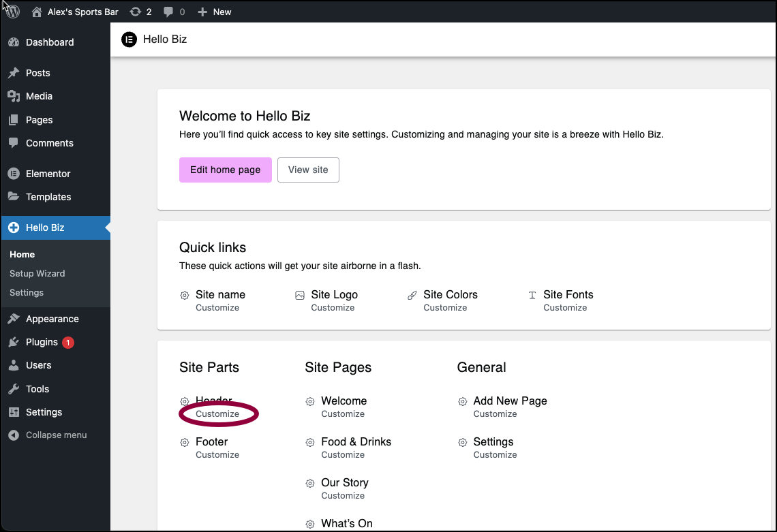Select the Home submenu item
777x532 pixels.
(22, 255)
